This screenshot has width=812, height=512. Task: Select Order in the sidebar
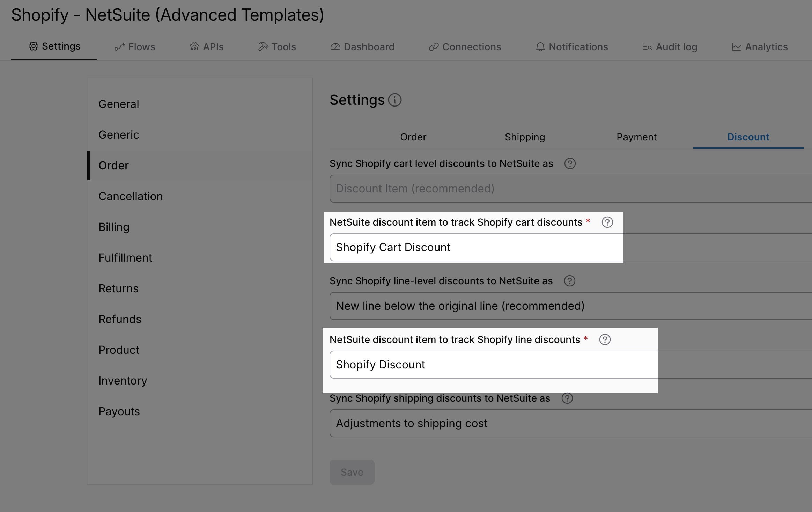tap(200, 166)
